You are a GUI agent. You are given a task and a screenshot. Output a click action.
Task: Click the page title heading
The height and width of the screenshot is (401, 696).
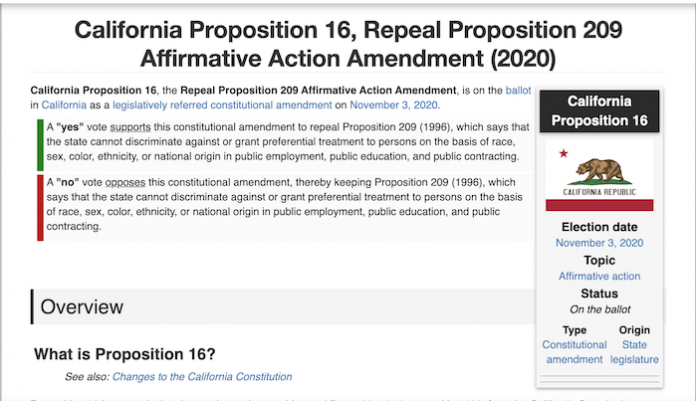point(348,44)
